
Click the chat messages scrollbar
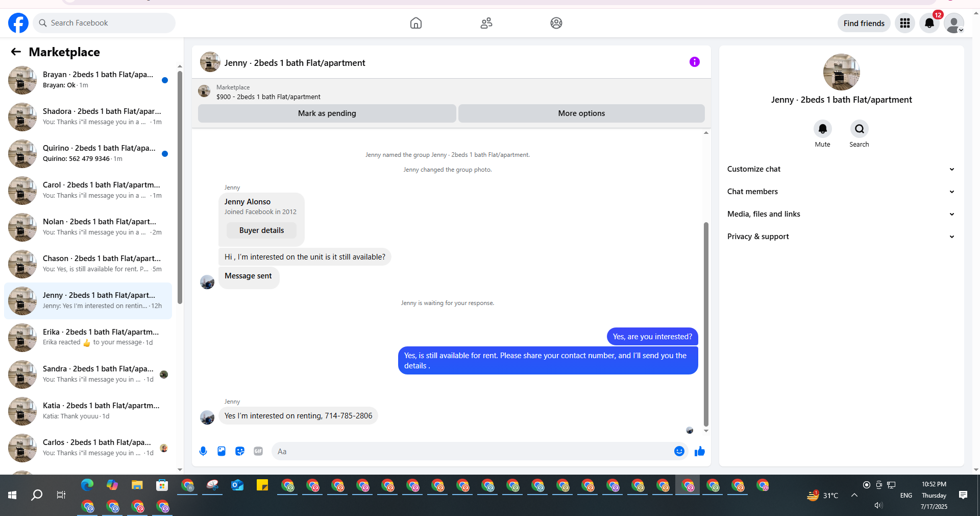click(x=706, y=324)
